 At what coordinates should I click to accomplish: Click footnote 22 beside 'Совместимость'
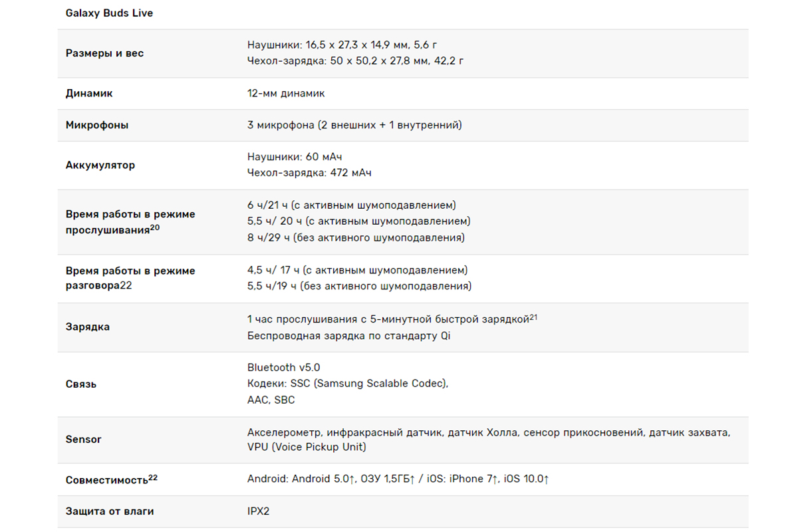(153, 477)
